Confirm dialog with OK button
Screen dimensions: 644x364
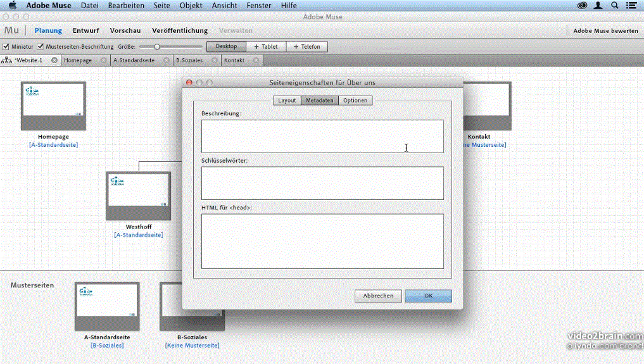(x=428, y=296)
